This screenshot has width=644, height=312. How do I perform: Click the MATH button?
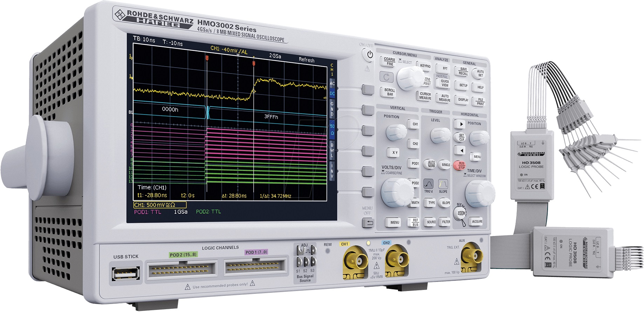point(415,202)
